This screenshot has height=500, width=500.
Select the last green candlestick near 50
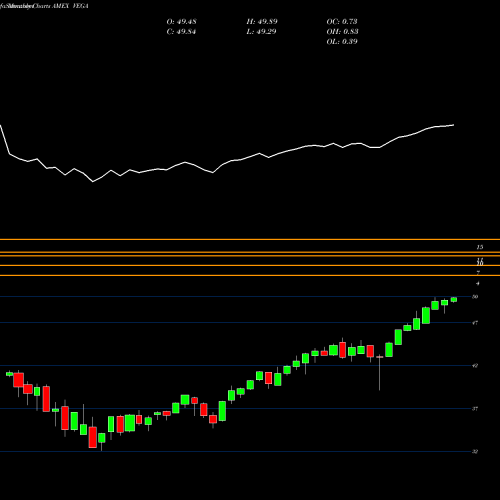pyautogui.click(x=454, y=299)
